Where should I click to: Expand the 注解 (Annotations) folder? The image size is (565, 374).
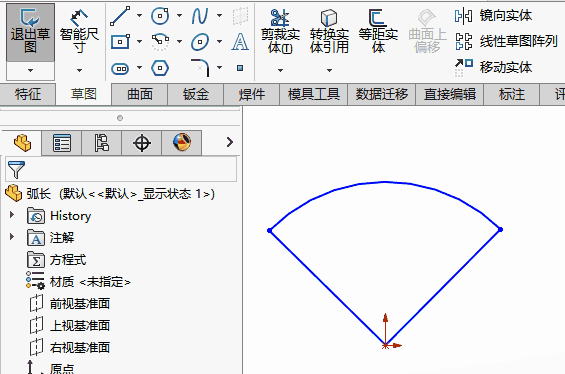click(x=12, y=237)
